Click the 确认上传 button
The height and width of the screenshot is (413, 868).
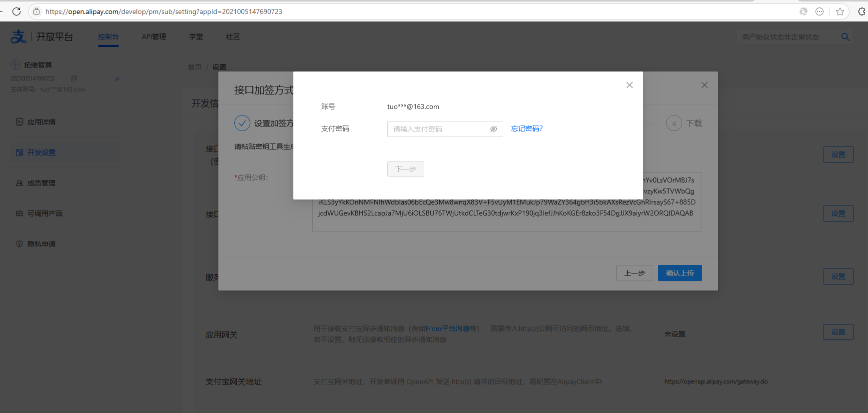[x=680, y=273]
